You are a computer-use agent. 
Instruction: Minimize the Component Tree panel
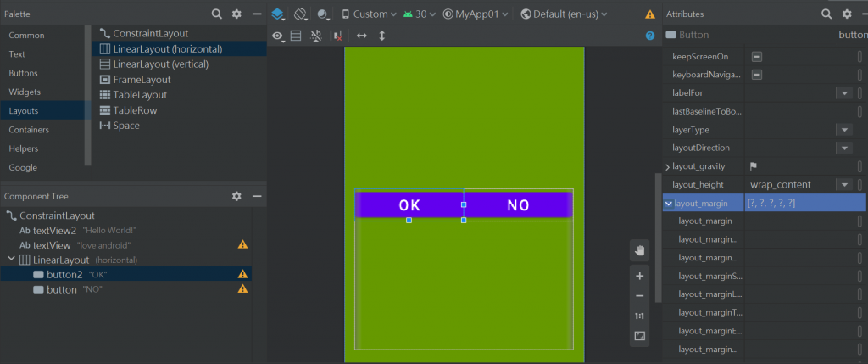click(x=257, y=196)
